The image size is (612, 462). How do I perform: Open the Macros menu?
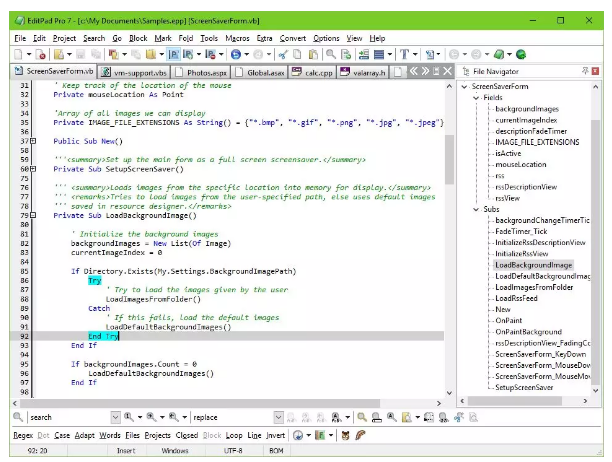pos(237,38)
